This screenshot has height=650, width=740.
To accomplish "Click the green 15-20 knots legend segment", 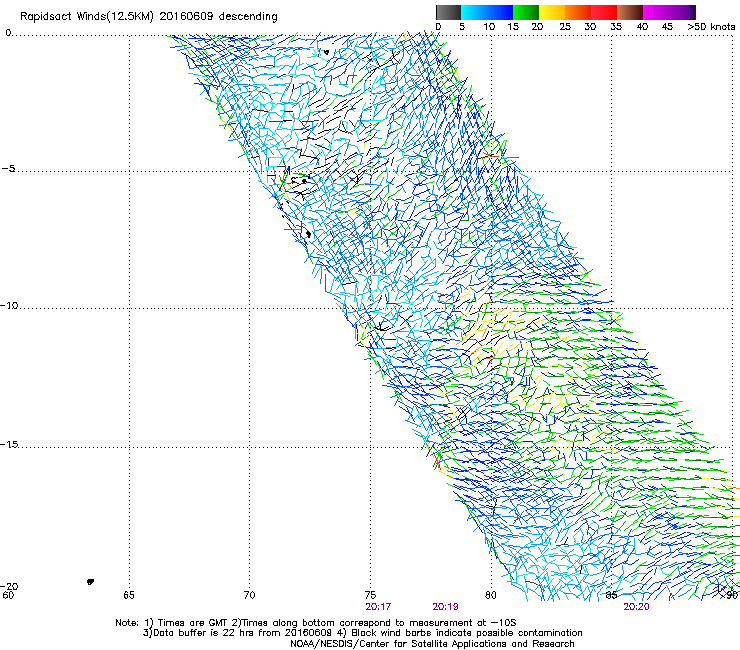I will (526, 12).
